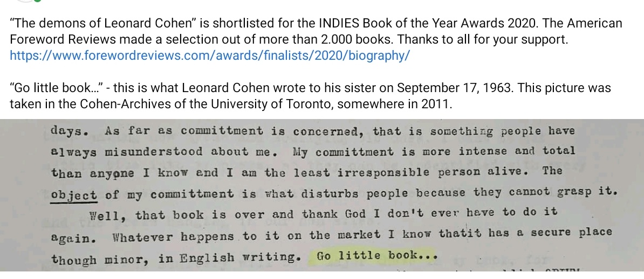Click the book title "The demons of Leonard Cohen"

[104, 23]
